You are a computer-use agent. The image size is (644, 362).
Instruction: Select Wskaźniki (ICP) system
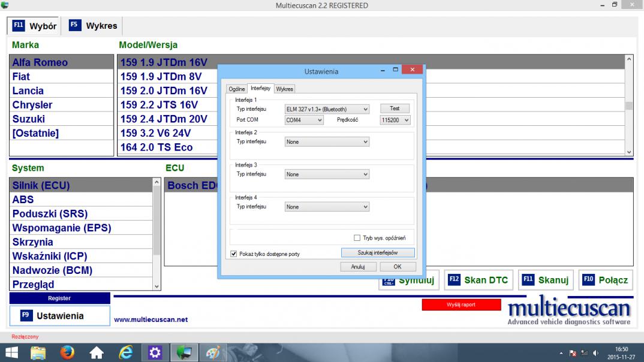point(82,257)
